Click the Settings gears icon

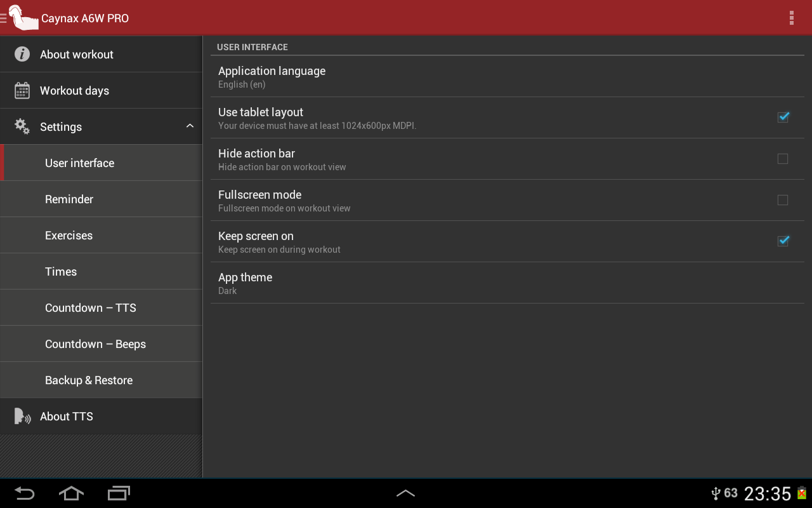point(22,126)
